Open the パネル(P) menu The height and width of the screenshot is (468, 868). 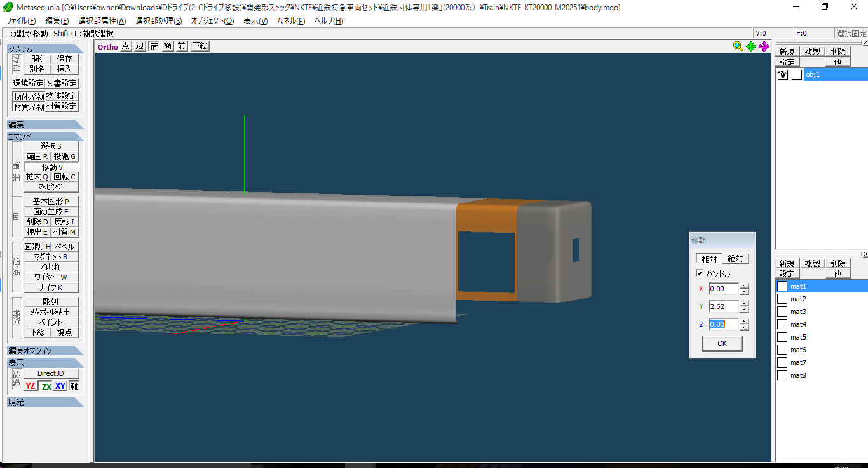pyautogui.click(x=291, y=20)
